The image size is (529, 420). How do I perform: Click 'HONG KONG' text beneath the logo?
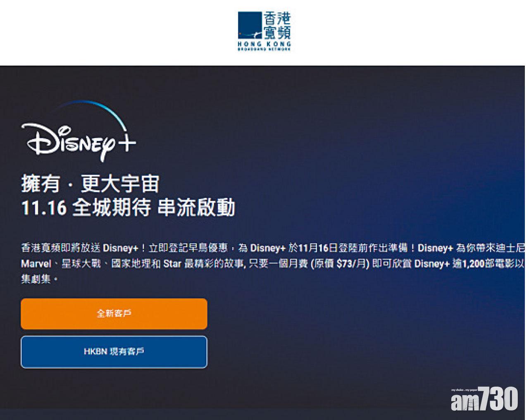[x=264, y=43]
